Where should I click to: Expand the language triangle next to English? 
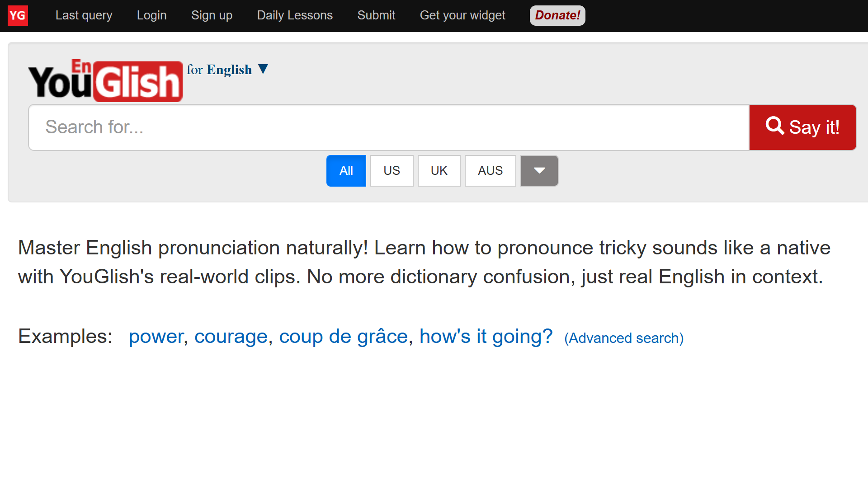[x=263, y=69]
